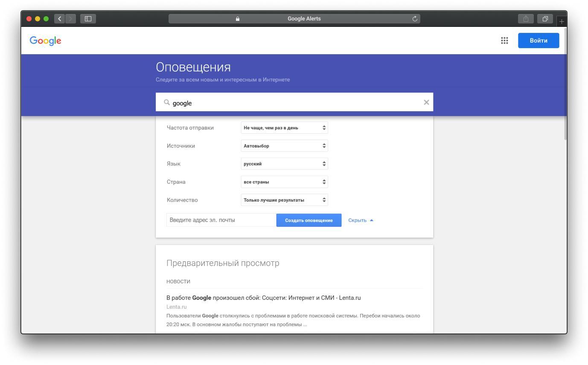This screenshot has width=588, height=365.
Task: Open the Количество dropdown
Action: (284, 200)
